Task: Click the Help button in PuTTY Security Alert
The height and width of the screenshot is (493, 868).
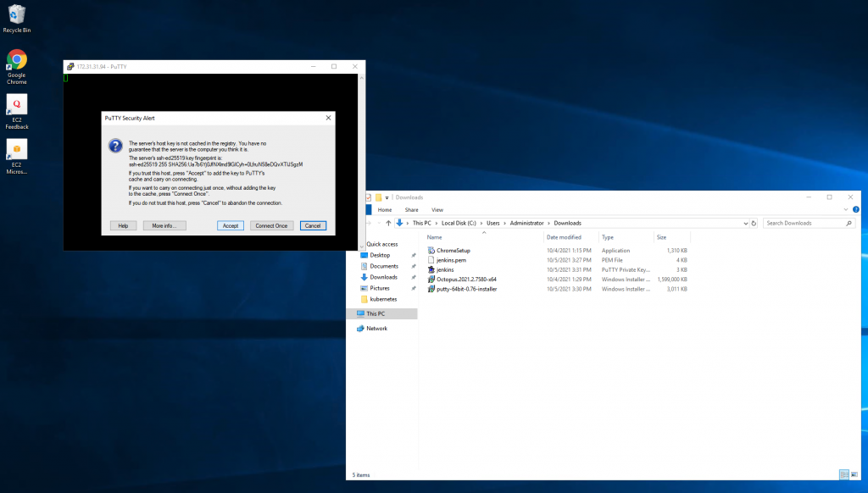Action: coord(123,226)
